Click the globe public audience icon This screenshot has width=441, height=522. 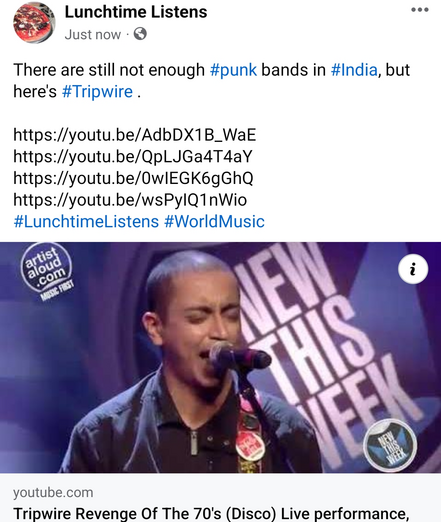pos(140,34)
